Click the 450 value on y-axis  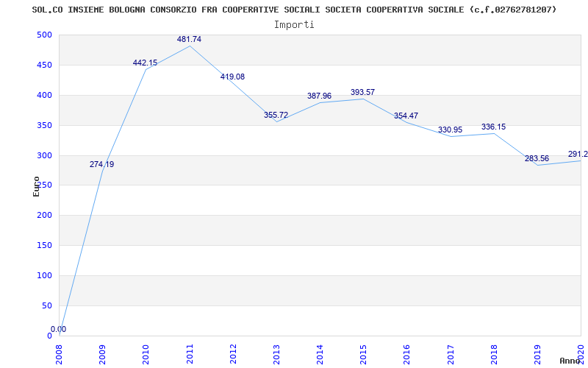(44, 65)
